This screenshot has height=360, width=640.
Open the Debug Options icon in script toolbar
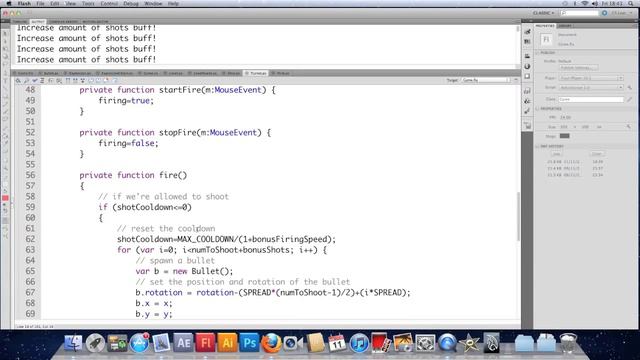59,81
